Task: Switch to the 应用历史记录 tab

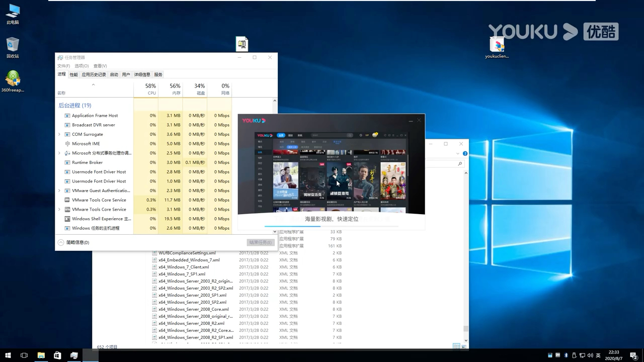Action: coord(94,74)
